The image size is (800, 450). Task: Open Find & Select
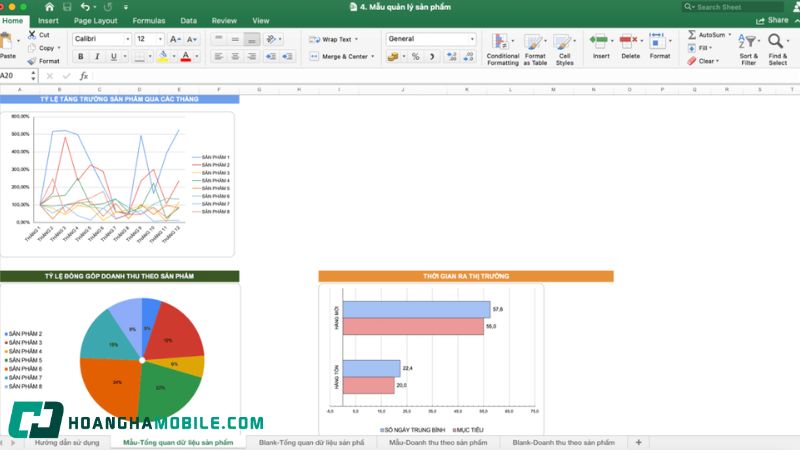point(778,49)
